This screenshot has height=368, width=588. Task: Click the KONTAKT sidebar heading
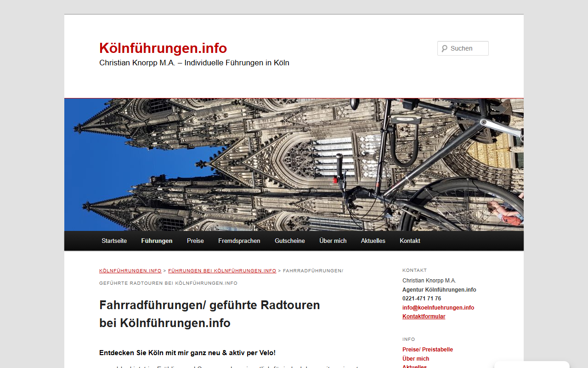click(x=415, y=270)
